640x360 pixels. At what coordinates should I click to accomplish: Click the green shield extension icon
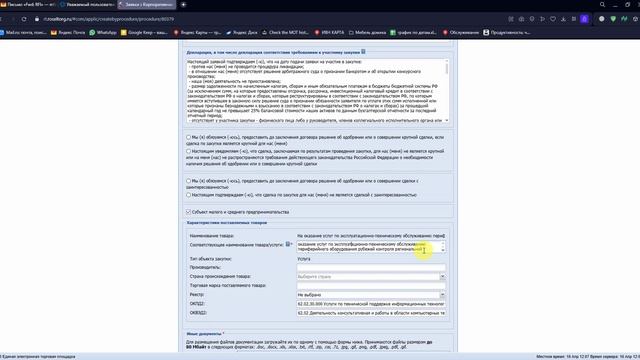[x=613, y=19]
